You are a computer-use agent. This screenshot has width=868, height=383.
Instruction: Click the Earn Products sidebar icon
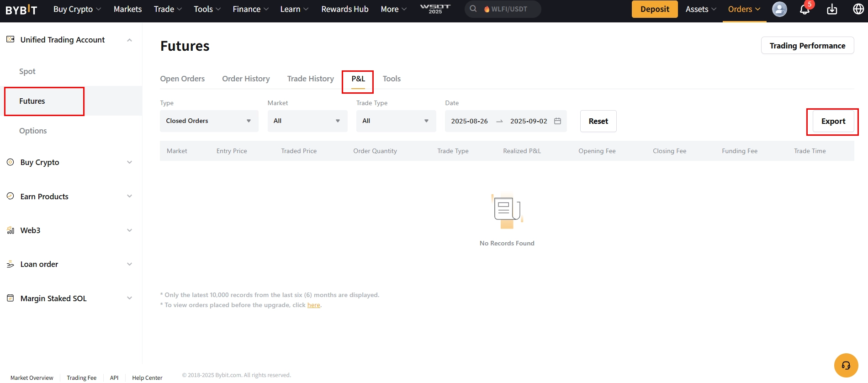[x=10, y=197]
